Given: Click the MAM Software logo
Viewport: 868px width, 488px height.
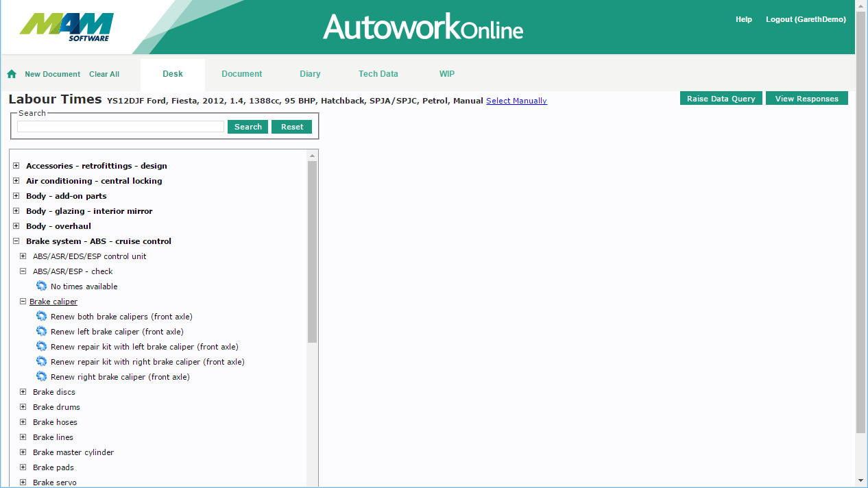Looking at the screenshot, I should (x=67, y=27).
